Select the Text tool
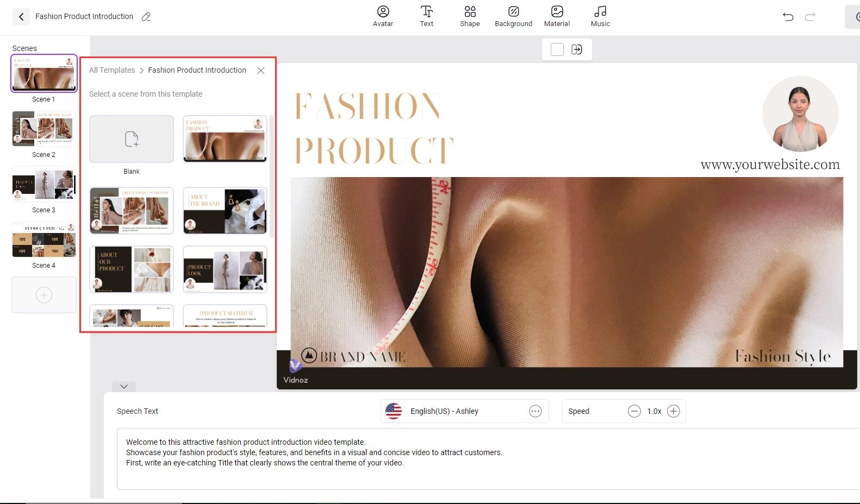This screenshot has height=504, width=860. [x=426, y=16]
